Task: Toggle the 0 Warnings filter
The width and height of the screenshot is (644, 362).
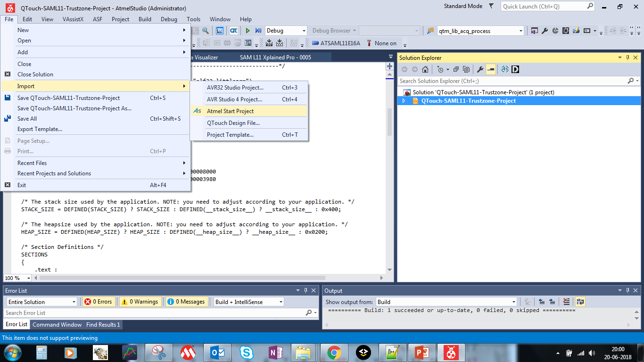Action: pyautogui.click(x=140, y=302)
